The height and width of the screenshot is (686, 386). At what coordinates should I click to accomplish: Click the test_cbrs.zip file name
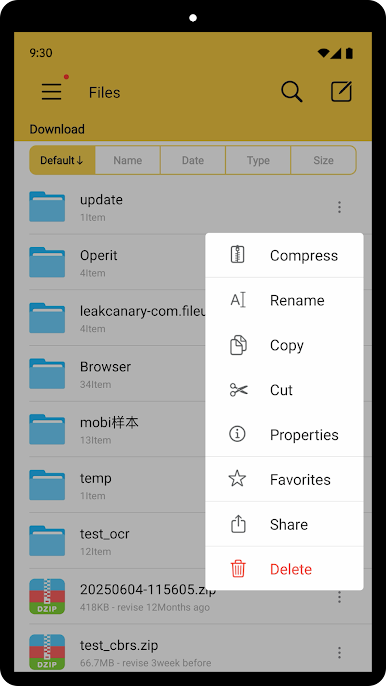119,645
